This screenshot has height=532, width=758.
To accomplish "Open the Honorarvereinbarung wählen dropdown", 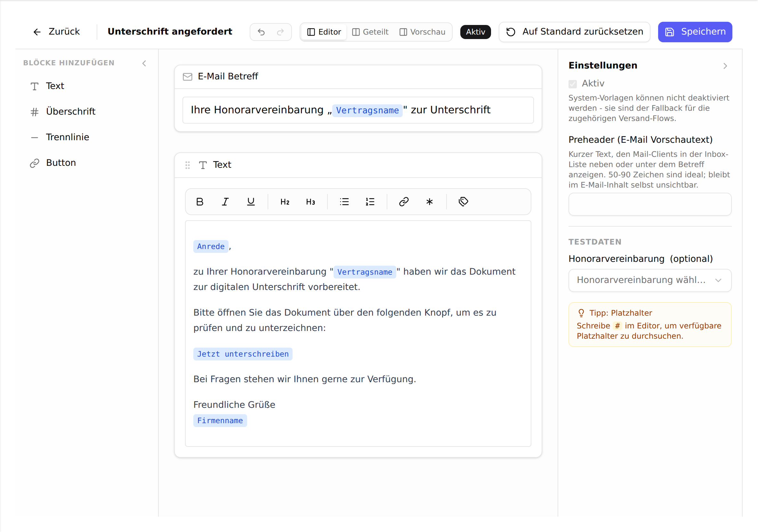I will 650,280.
